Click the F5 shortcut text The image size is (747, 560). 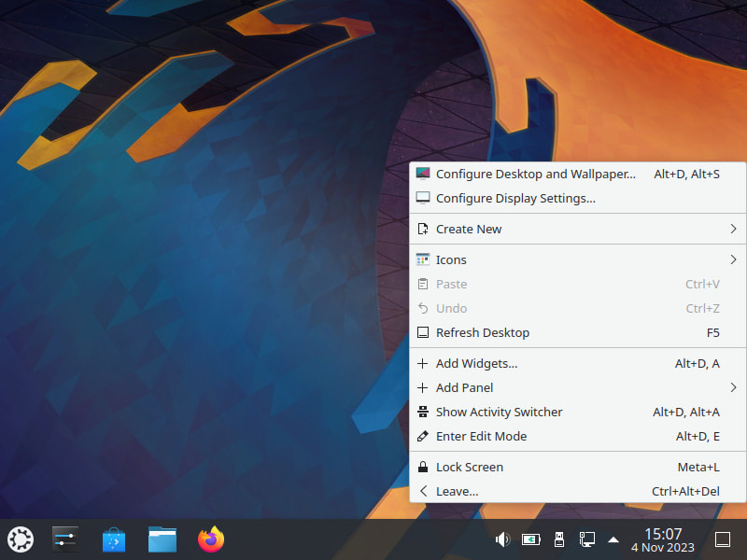[713, 332]
